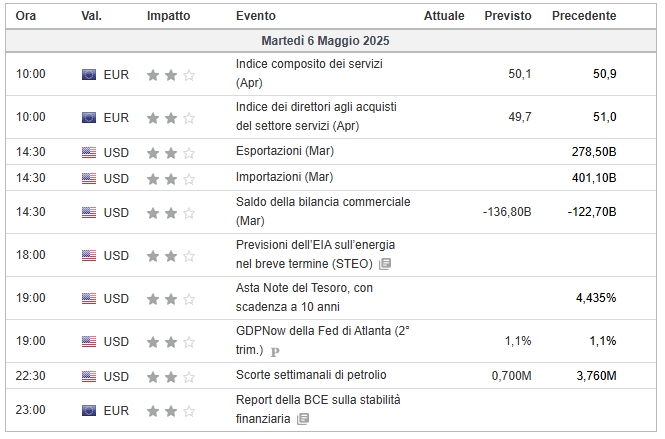Click the Precedente column header

(x=584, y=16)
